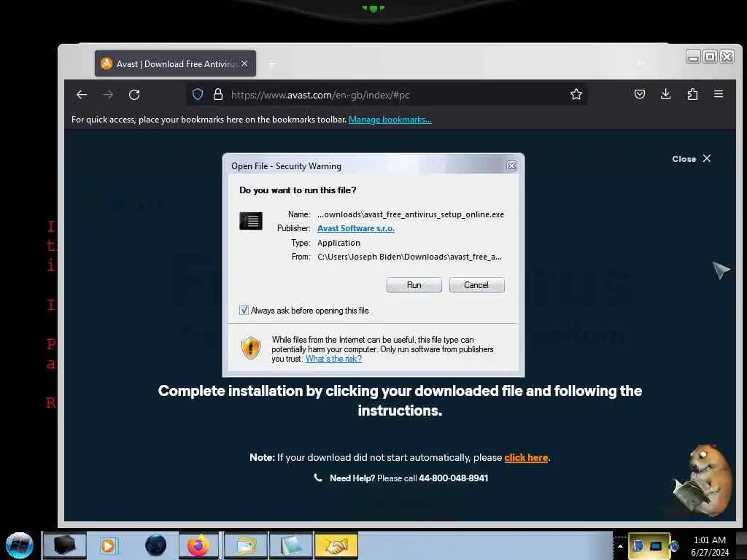The image size is (747, 560).
Task: Click the orange click here download link
Action: [526, 458]
